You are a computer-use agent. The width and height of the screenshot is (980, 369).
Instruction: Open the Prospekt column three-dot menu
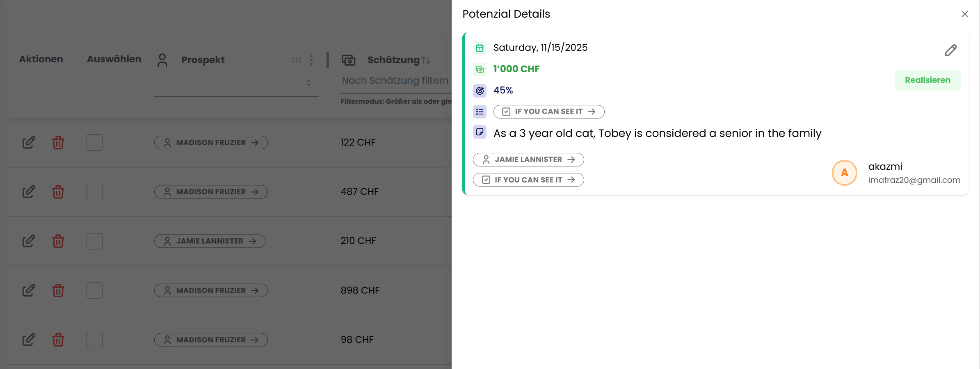(x=311, y=60)
